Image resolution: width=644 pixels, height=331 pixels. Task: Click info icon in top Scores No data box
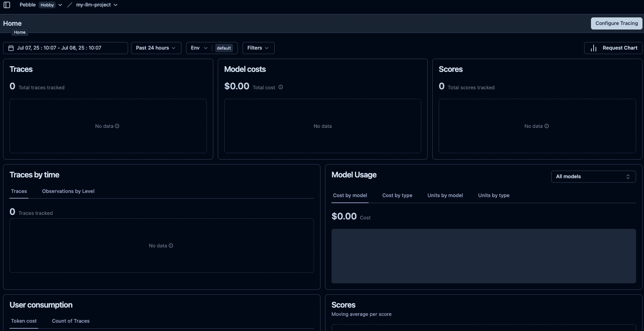(x=547, y=126)
